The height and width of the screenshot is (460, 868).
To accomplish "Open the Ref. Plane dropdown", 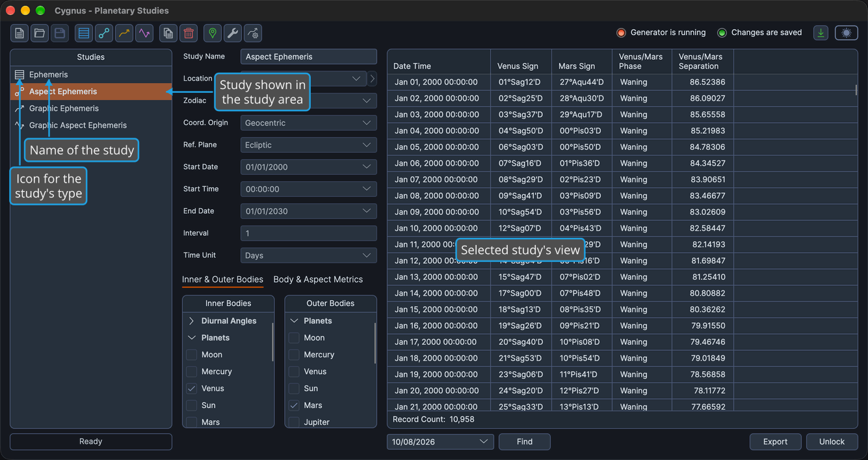I will [309, 145].
